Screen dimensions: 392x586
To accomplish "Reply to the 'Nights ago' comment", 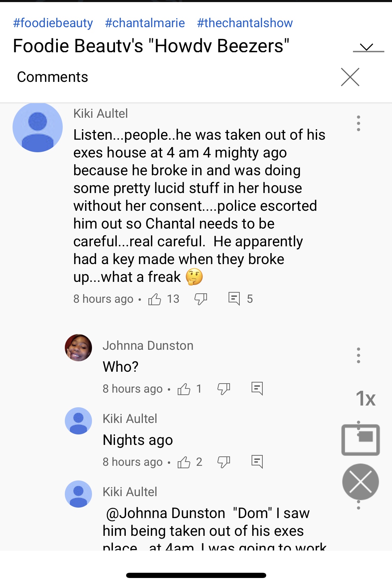I will (257, 462).
